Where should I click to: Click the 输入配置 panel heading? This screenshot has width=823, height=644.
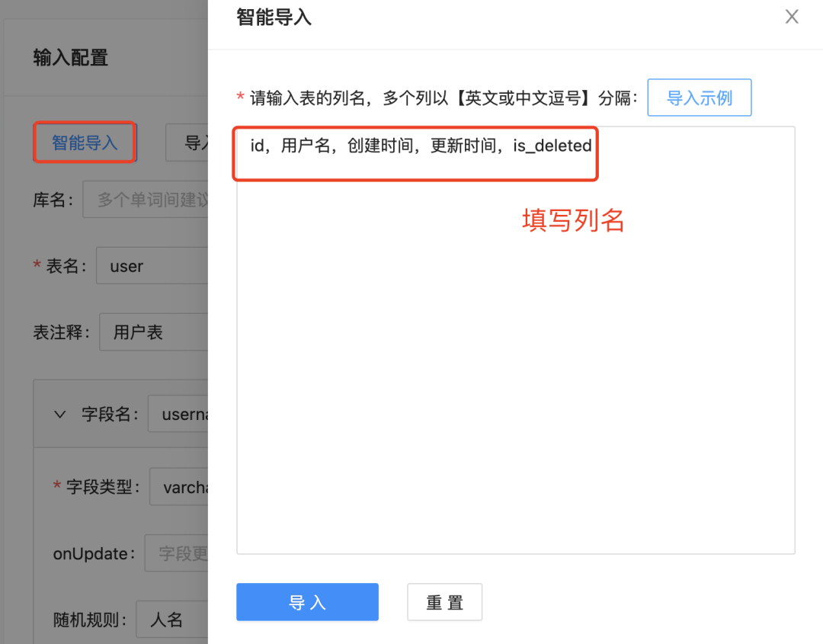click(70, 58)
